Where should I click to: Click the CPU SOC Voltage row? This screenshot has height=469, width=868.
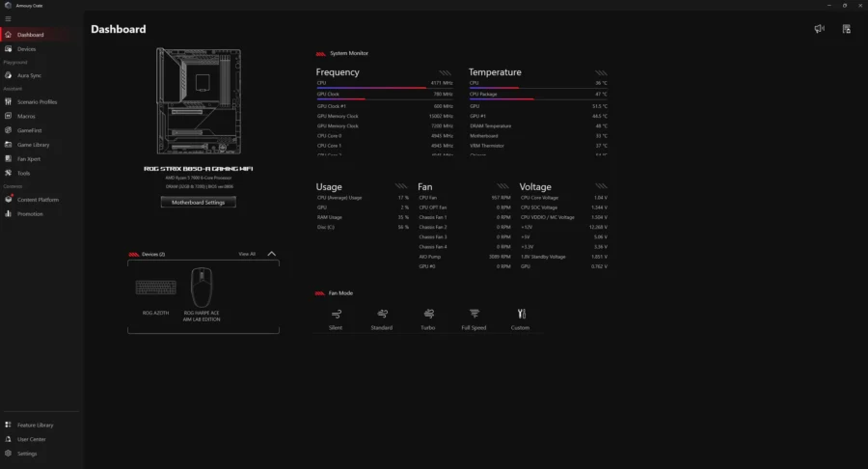(563, 207)
